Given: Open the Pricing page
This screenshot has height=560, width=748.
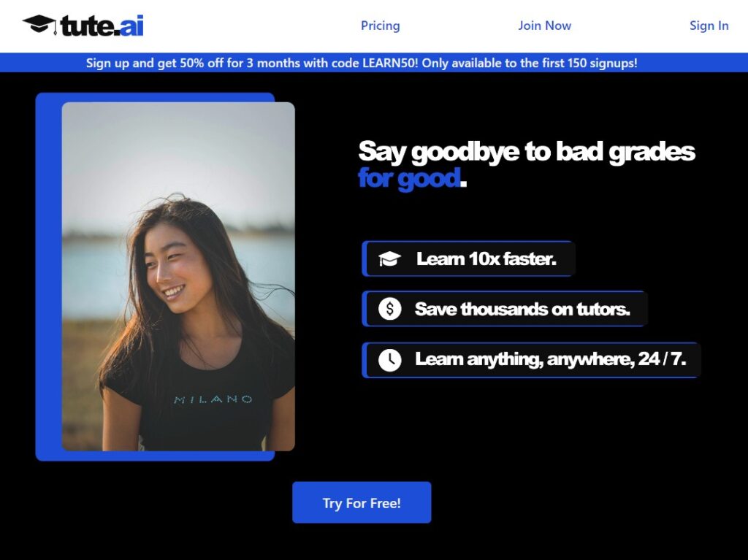Looking at the screenshot, I should (x=380, y=26).
